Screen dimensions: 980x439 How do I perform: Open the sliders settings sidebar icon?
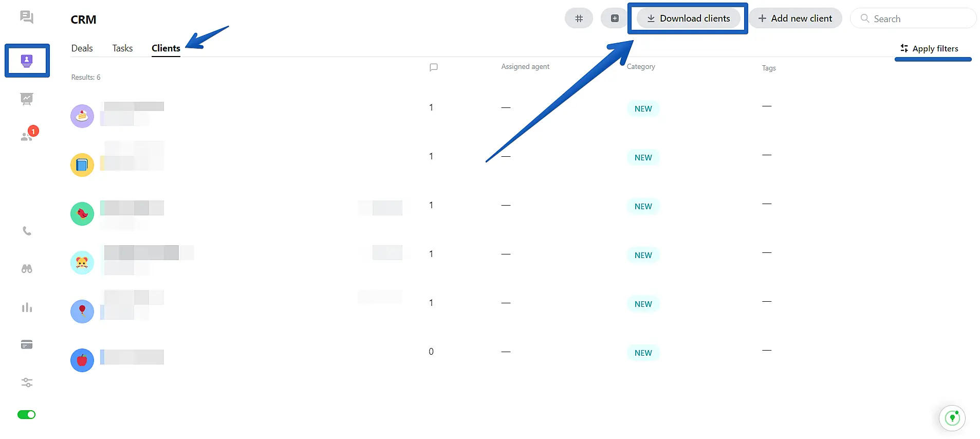(27, 382)
